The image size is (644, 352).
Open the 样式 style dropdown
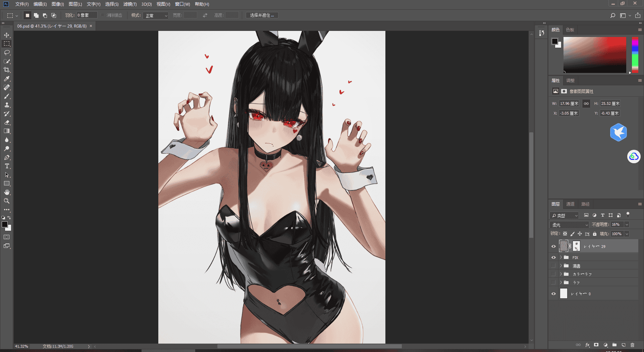156,15
